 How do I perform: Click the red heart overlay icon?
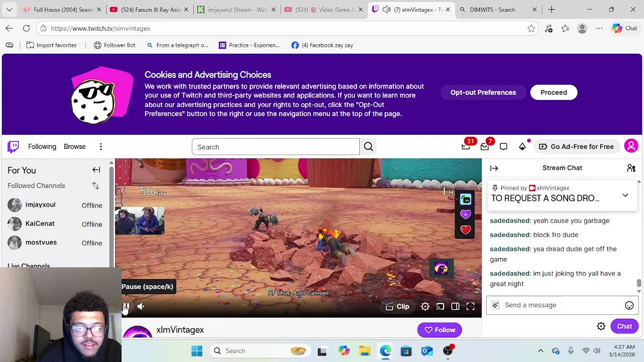click(x=465, y=230)
